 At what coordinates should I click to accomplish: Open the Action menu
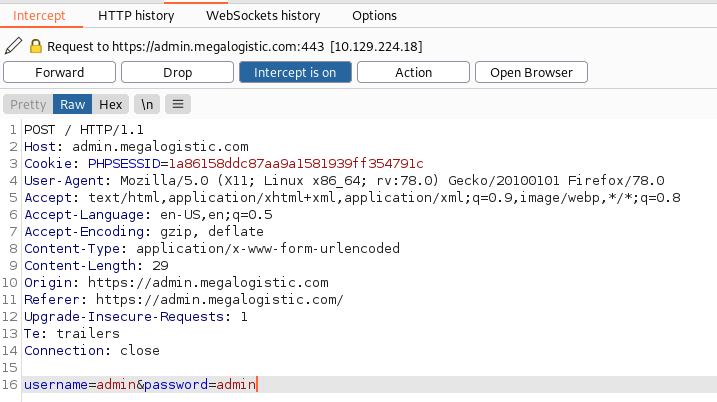coord(413,72)
